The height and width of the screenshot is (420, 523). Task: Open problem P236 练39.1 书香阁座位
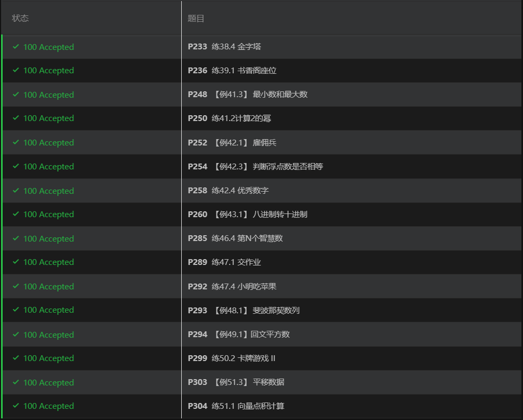[x=232, y=71]
